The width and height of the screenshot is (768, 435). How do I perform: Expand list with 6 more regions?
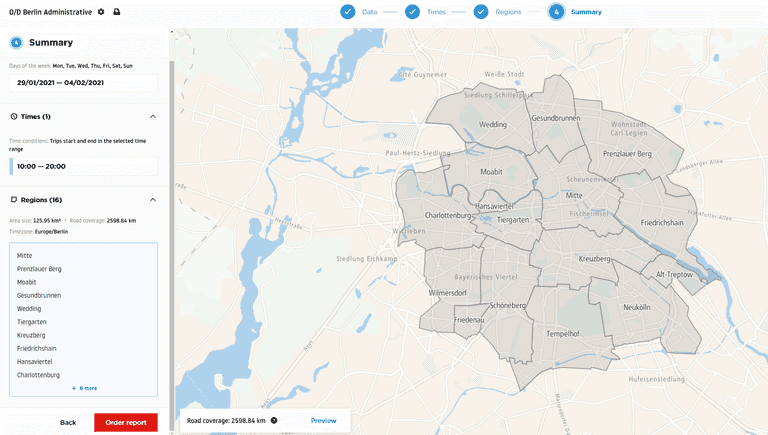coord(84,388)
